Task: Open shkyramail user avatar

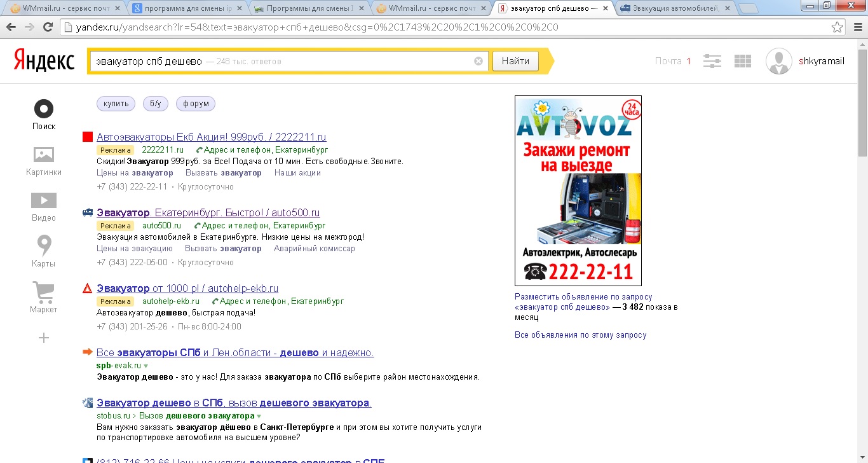Action: point(778,61)
